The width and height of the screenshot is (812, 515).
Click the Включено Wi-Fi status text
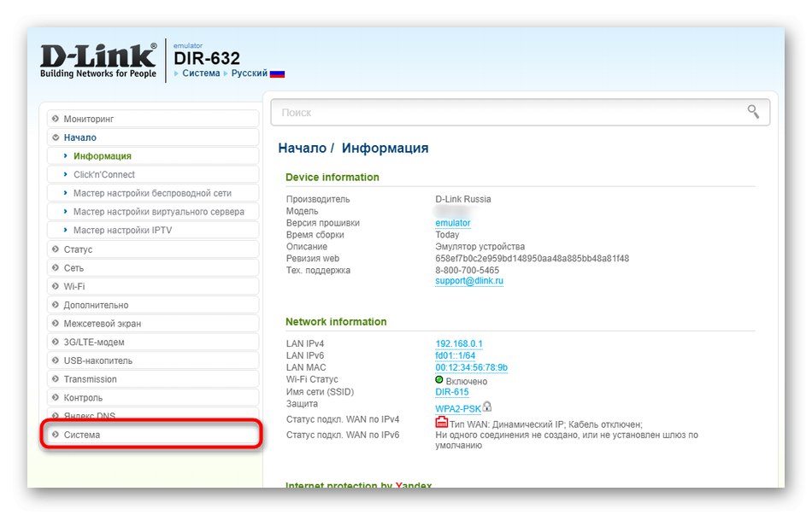pos(466,381)
